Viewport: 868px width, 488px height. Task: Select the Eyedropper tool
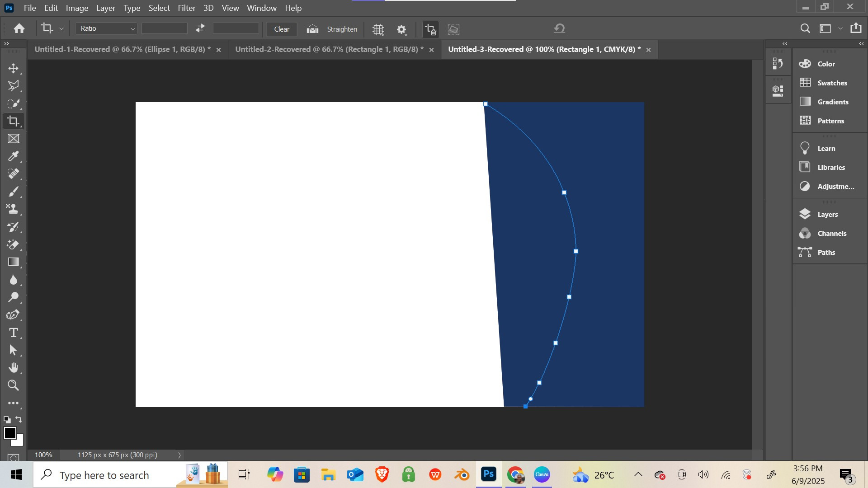[14, 156]
